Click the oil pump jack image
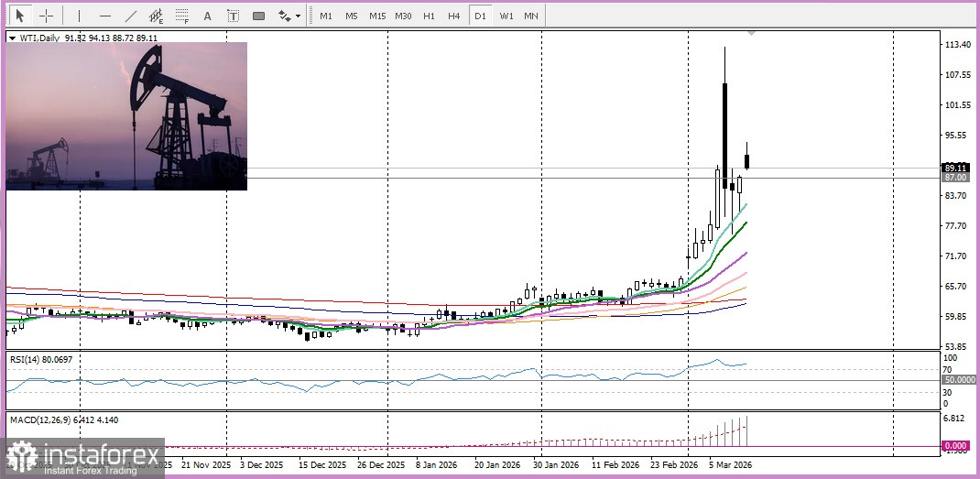 pyautogui.click(x=126, y=116)
